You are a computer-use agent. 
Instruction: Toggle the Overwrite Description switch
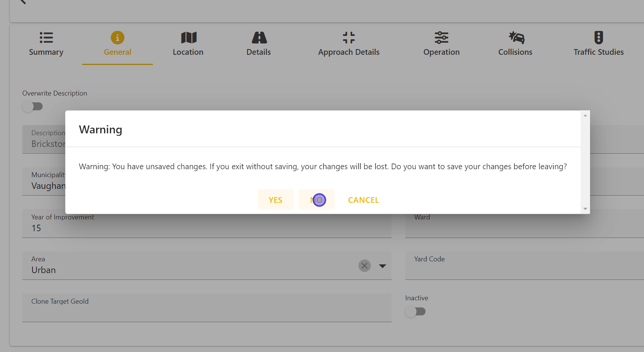tap(32, 107)
